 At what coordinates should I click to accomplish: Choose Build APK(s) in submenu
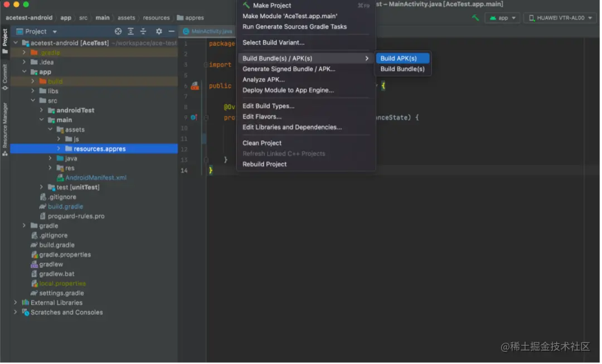point(404,59)
